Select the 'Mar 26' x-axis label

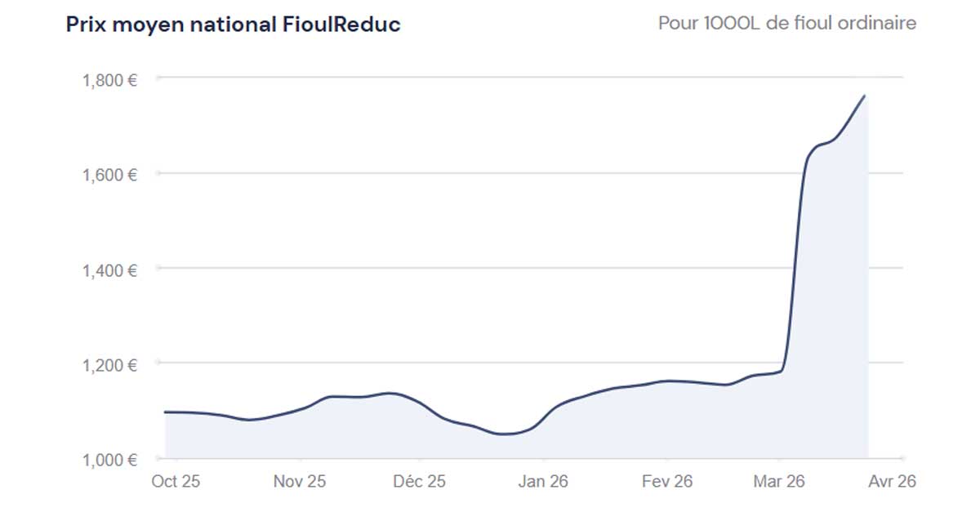tap(779, 482)
